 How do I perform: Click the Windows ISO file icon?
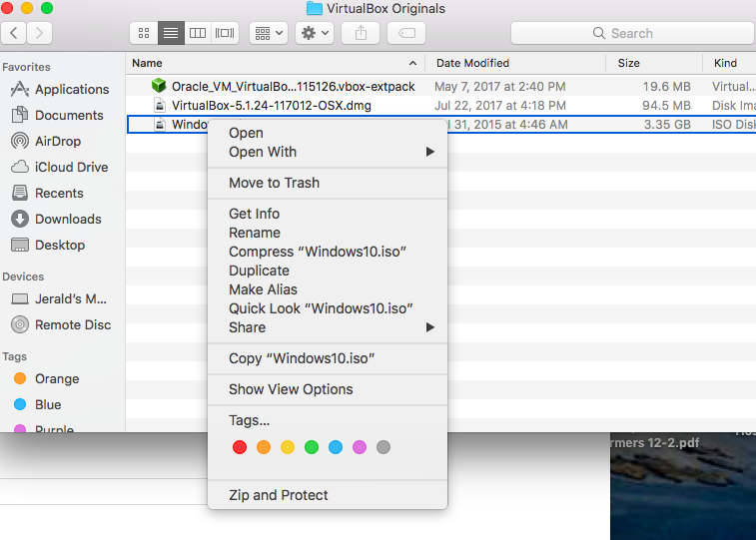(160, 125)
